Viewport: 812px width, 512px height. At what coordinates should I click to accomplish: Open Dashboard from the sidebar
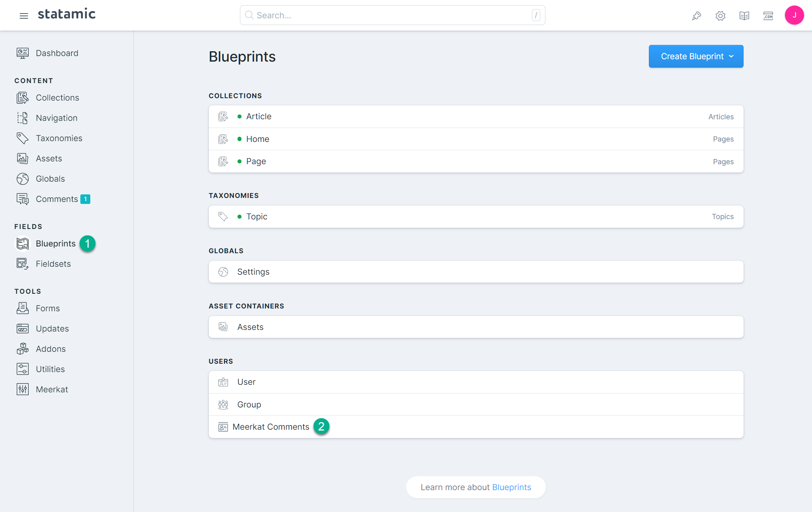(x=57, y=53)
